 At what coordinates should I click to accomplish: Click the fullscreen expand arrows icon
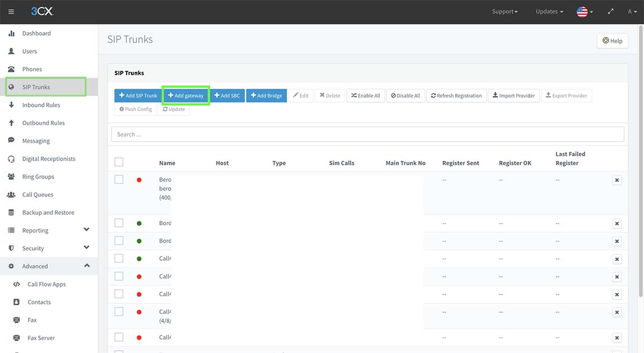[x=611, y=12]
